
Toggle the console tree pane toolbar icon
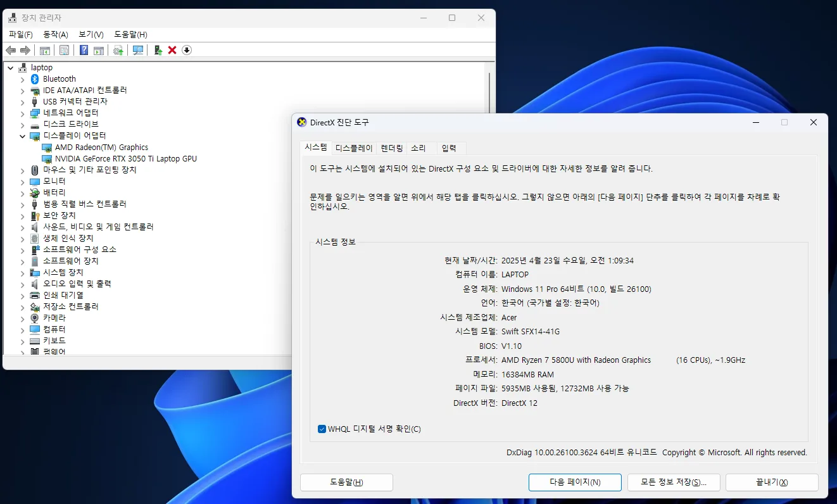click(45, 50)
